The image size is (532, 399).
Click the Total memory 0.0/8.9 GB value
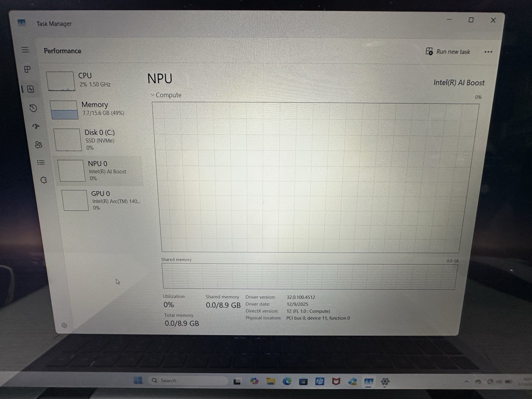click(x=182, y=323)
